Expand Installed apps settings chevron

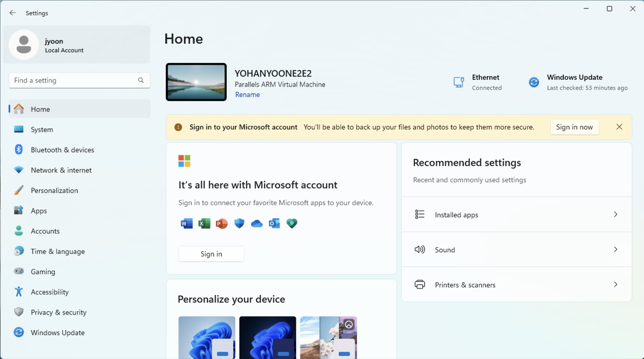point(615,215)
